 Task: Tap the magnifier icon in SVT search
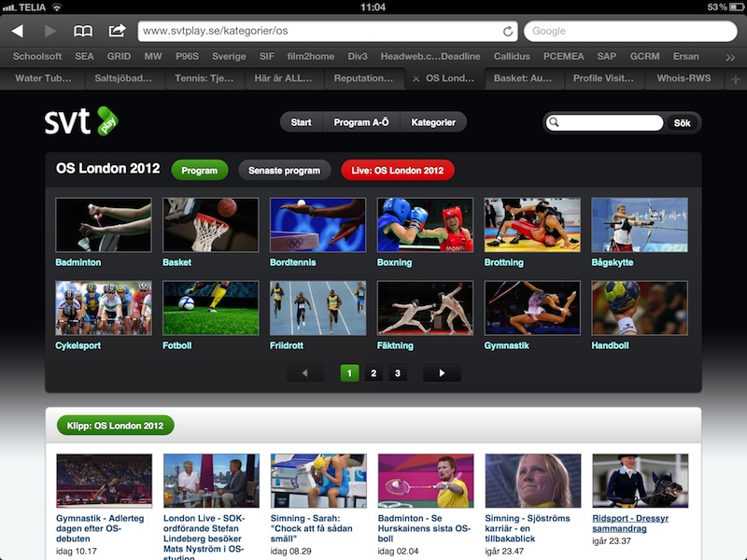[x=554, y=122]
